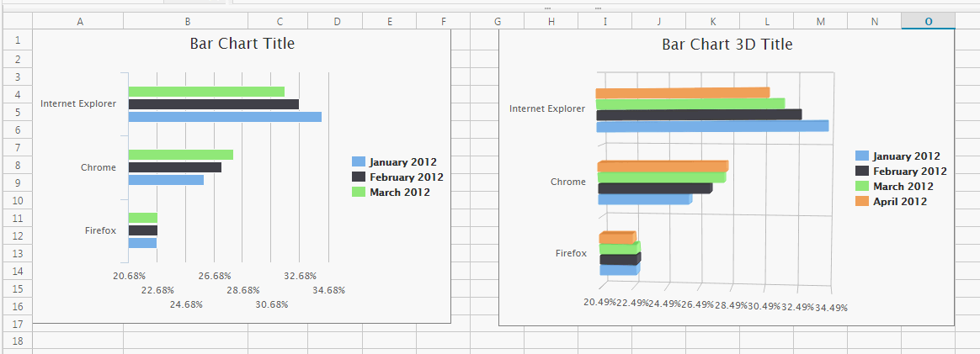
Task: Select row 10 header
Action: click(18, 200)
